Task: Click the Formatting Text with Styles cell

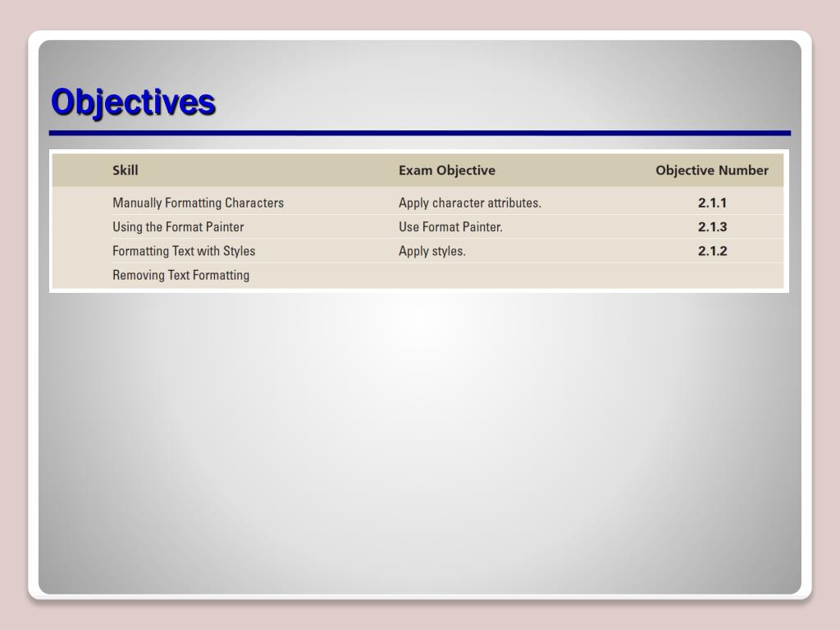Action: (184, 251)
